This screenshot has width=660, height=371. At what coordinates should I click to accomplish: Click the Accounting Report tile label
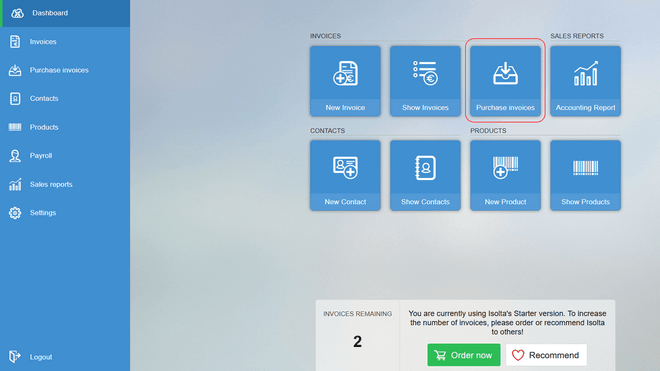[x=585, y=108]
